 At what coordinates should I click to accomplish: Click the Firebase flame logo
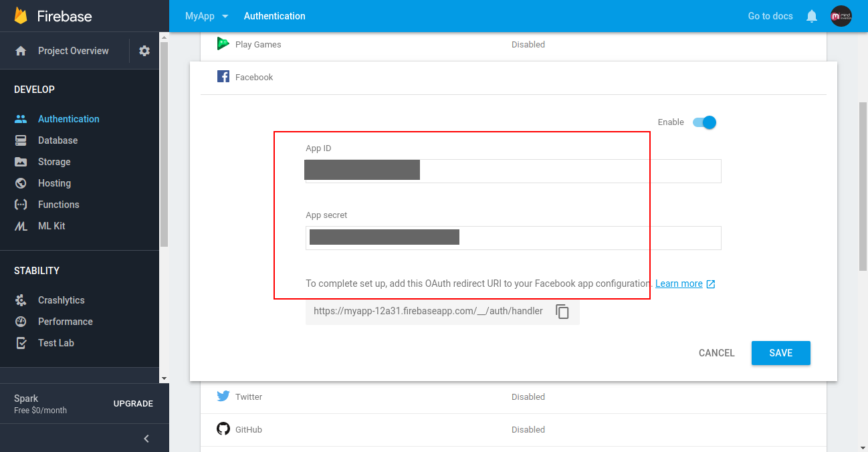click(x=21, y=16)
